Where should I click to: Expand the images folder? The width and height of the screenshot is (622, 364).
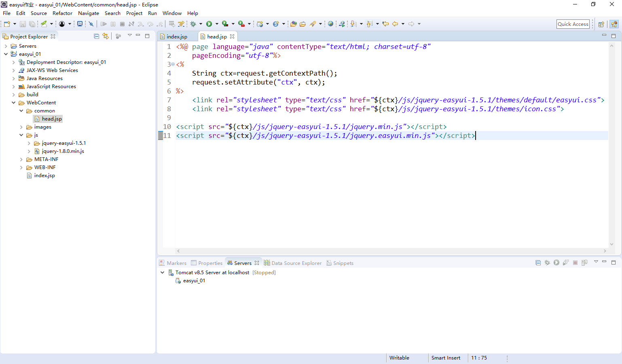click(x=21, y=127)
